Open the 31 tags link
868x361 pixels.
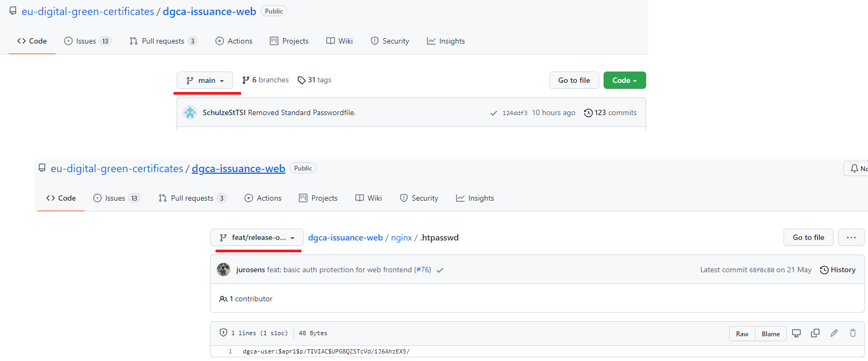314,80
